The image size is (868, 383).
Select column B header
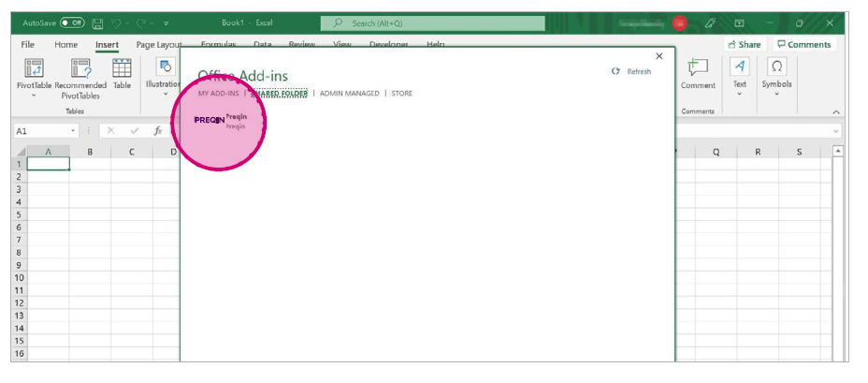90,152
